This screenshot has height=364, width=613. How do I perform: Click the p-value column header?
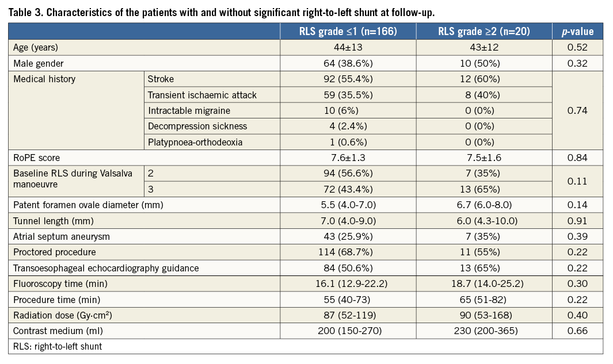point(577,32)
